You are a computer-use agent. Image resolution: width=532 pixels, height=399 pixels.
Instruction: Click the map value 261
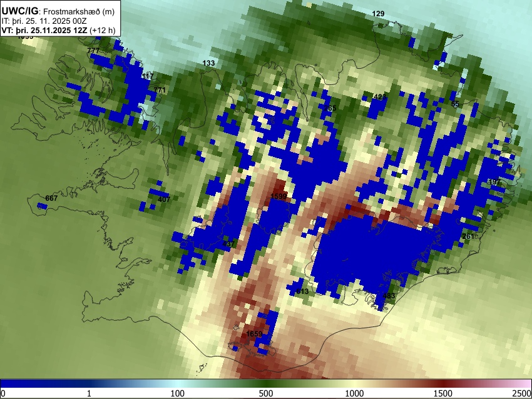[468, 236]
